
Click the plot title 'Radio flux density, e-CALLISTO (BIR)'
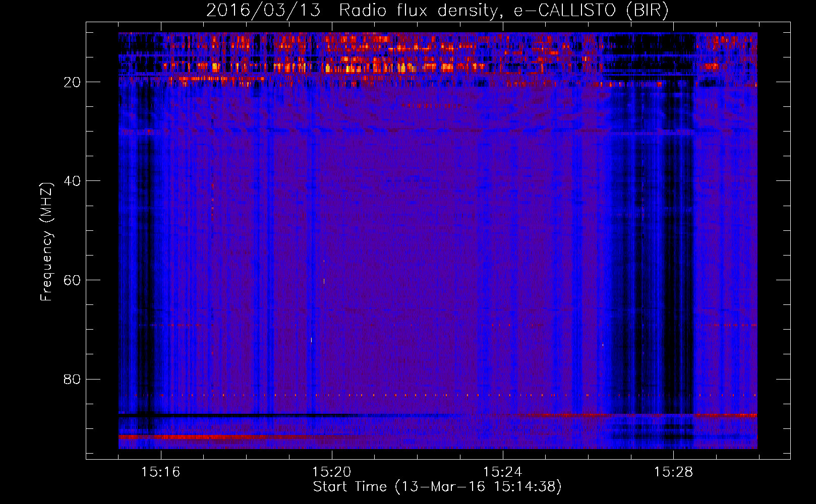(x=503, y=11)
